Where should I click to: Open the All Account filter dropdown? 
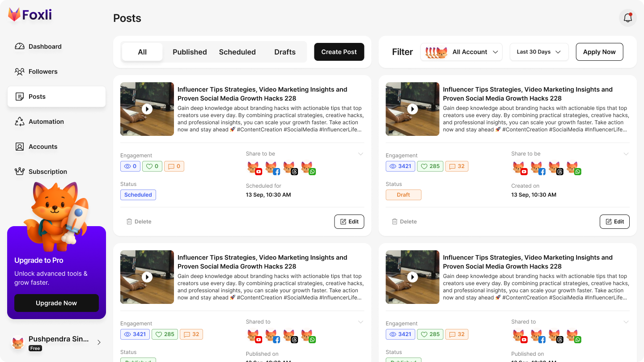[462, 52]
